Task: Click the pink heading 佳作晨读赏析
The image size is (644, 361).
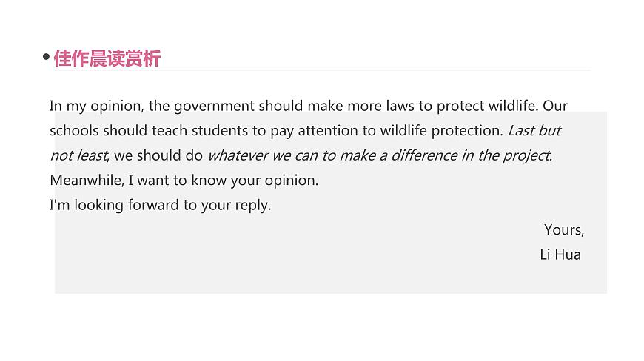Action: [107, 58]
